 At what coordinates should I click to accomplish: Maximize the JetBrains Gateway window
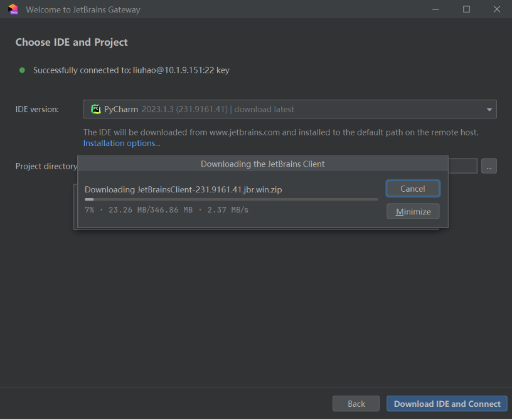coord(466,9)
